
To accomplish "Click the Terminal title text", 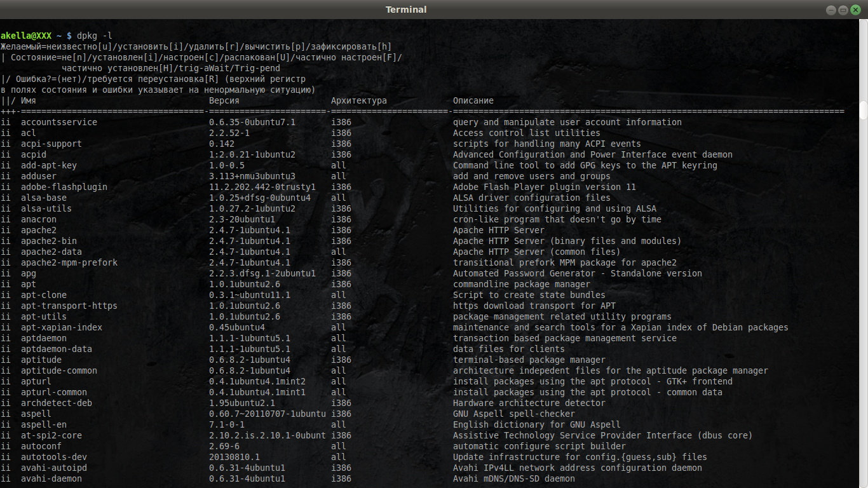I will [x=406, y=10].
